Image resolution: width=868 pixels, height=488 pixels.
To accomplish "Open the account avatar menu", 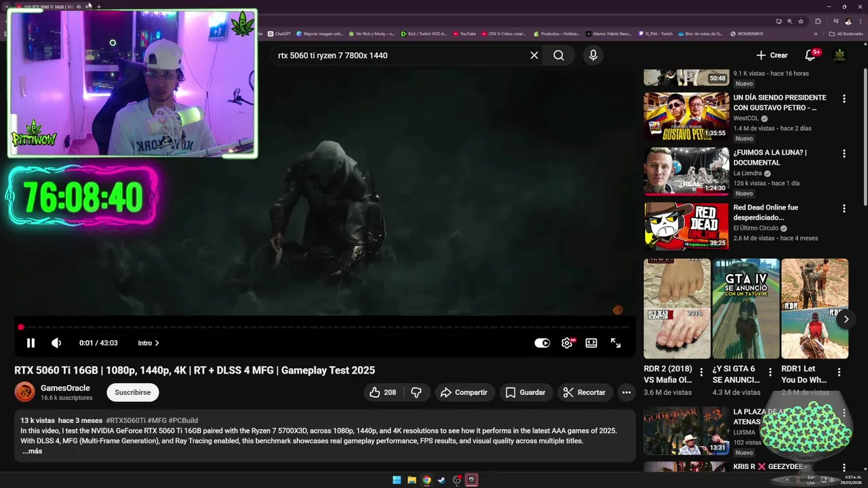I will click(x=840, y=56).
